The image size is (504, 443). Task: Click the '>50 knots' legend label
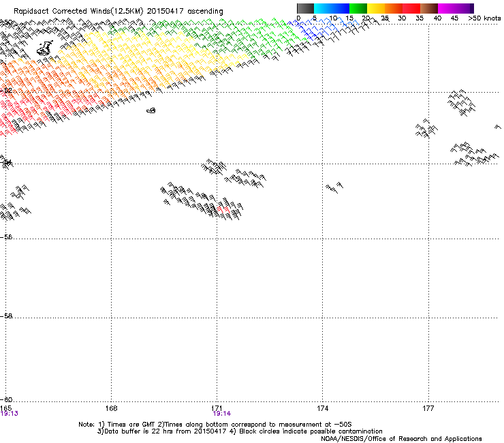tap(484, 18)
